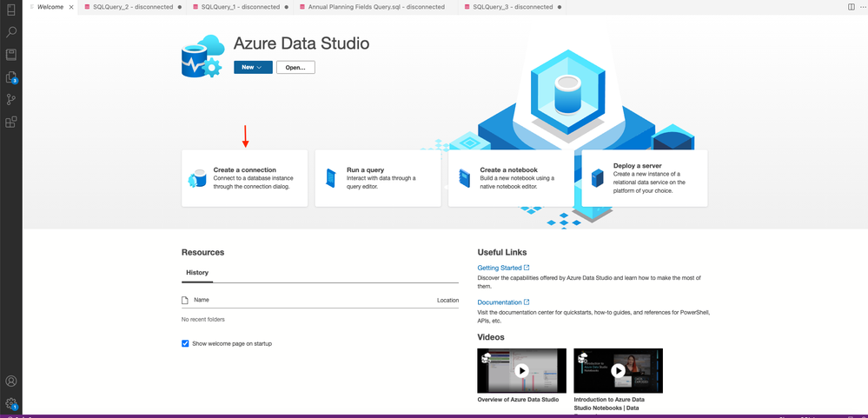868x418 pixels.
Task: Click the Run a query document icon
Action: 330,178
